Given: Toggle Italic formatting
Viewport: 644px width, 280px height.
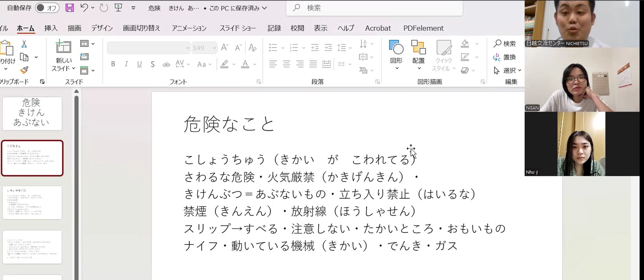Looking at the screenshot, I should coord(126,64).
